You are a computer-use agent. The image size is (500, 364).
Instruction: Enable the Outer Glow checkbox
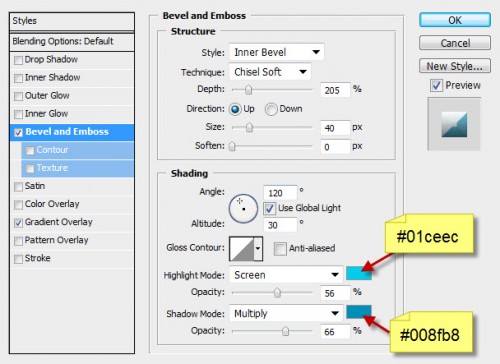coord(18,96)
